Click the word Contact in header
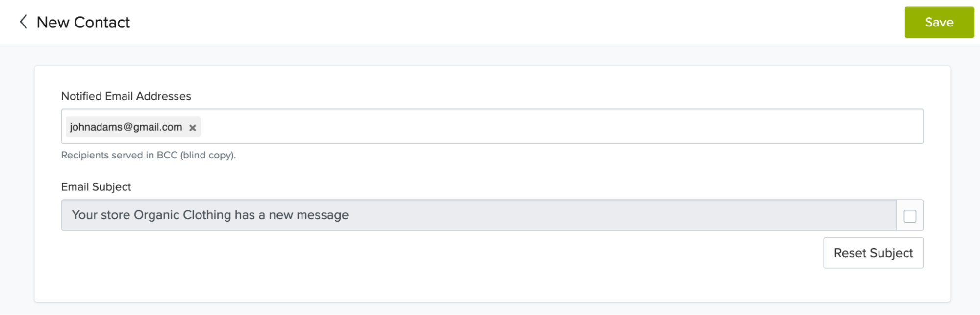Image resolution: width=980 pixels, height=315 pixels. (x=102, y=23)
